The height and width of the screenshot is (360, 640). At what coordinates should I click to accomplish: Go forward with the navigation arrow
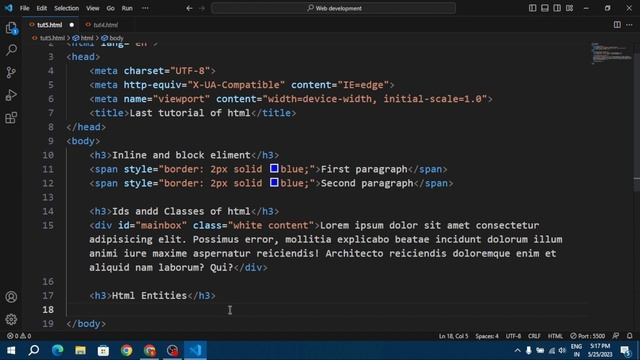[202, 8]
